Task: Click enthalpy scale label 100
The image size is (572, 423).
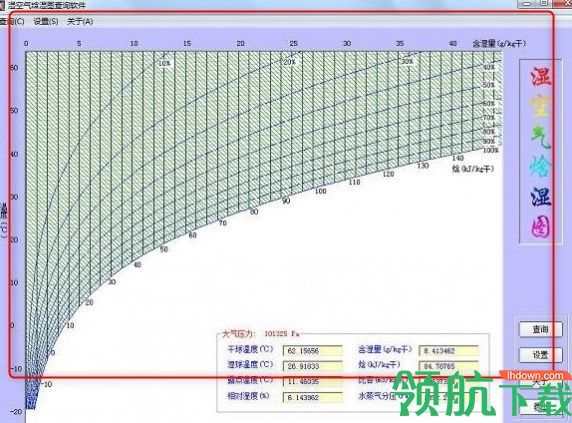Action: click(x=321, y=191)
